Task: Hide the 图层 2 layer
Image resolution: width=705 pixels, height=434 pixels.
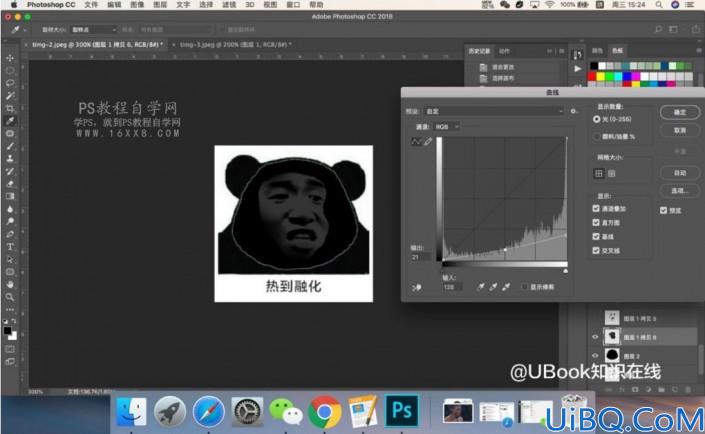Action: coord(595,355)
